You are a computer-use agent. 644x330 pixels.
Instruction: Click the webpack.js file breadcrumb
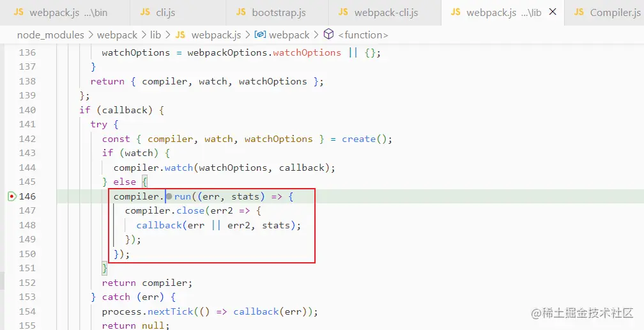[216, 35]
